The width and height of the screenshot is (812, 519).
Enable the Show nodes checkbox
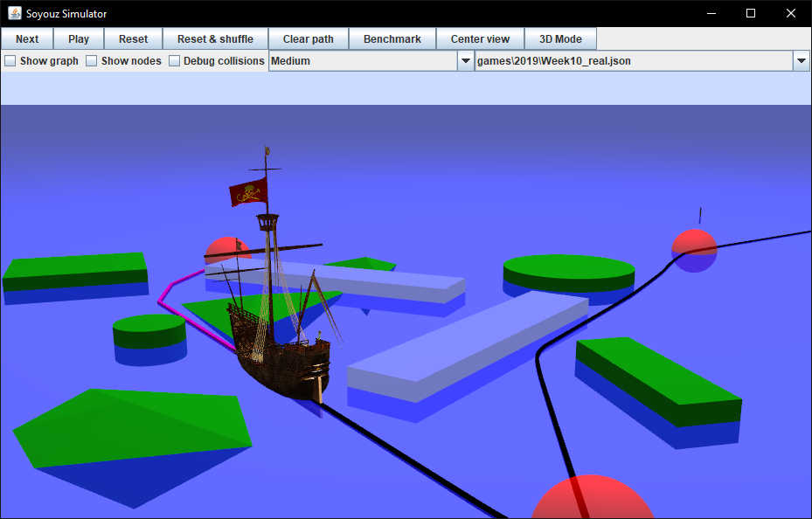(x=92, y=61)
